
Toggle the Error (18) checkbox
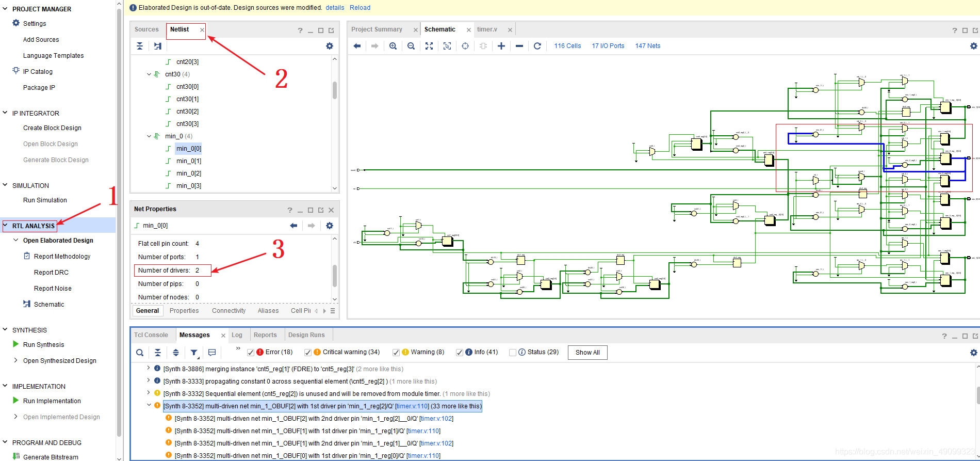pyautogui.click(x=251, y=353)
